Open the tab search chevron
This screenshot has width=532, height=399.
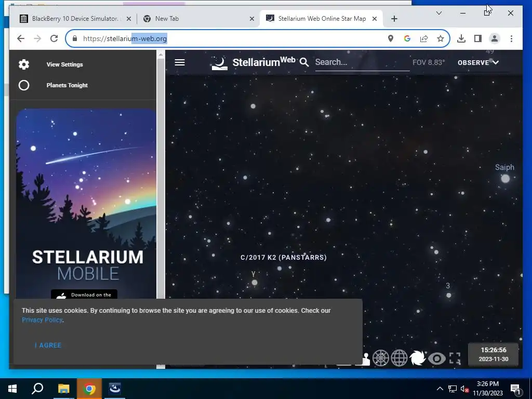click(x=438, y=13)
